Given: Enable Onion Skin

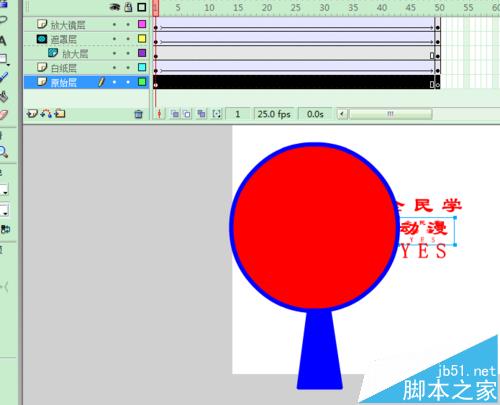Looking at the screenshot, I should coord(174,114).
